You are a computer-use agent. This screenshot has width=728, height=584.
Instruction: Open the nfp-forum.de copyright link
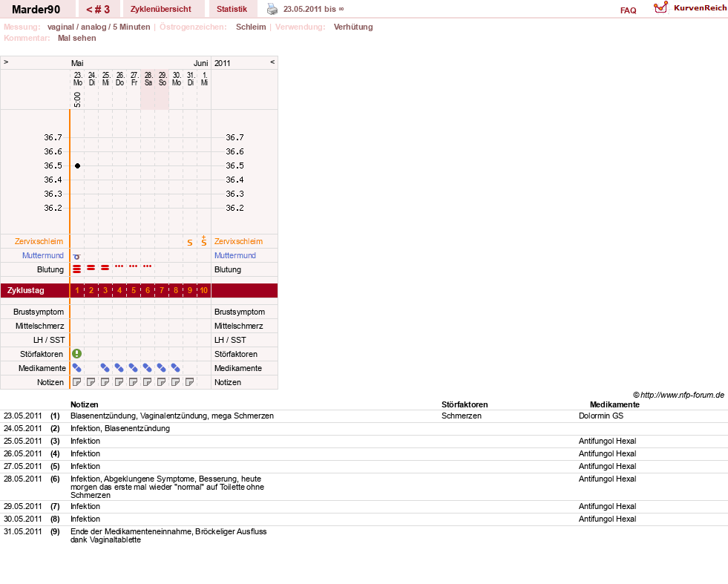coord(678,395)
